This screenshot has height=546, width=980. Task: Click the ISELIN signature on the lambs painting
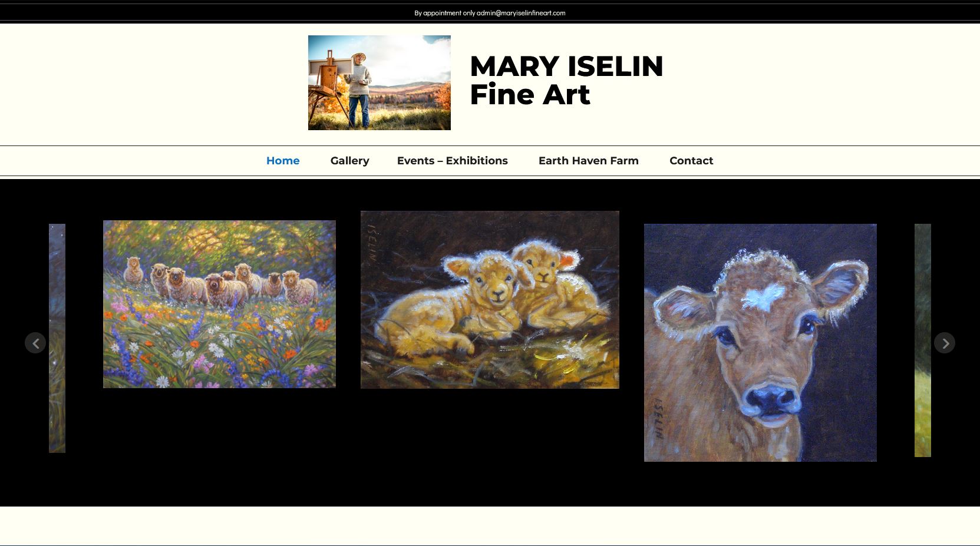point(372,242)
